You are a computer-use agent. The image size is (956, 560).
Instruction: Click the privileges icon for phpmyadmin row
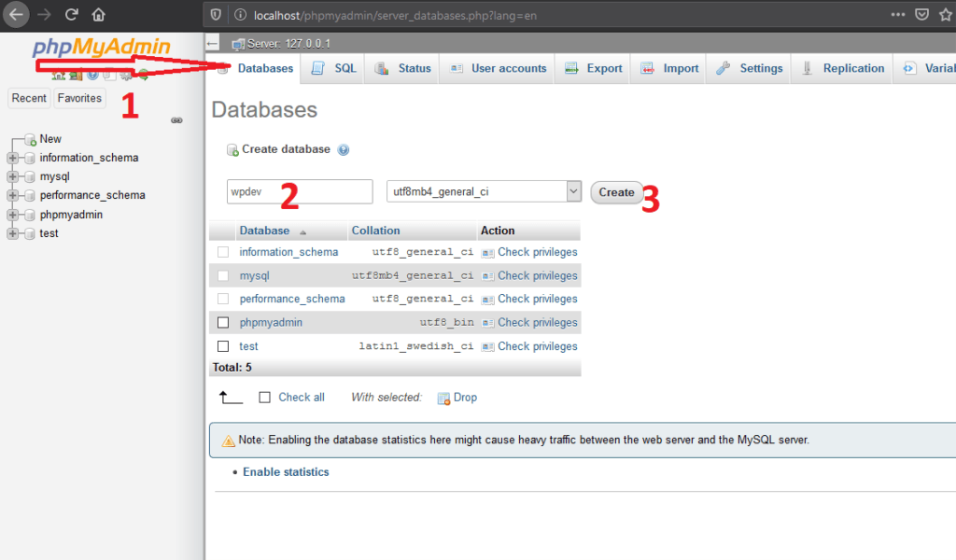(x=487, y=323)
